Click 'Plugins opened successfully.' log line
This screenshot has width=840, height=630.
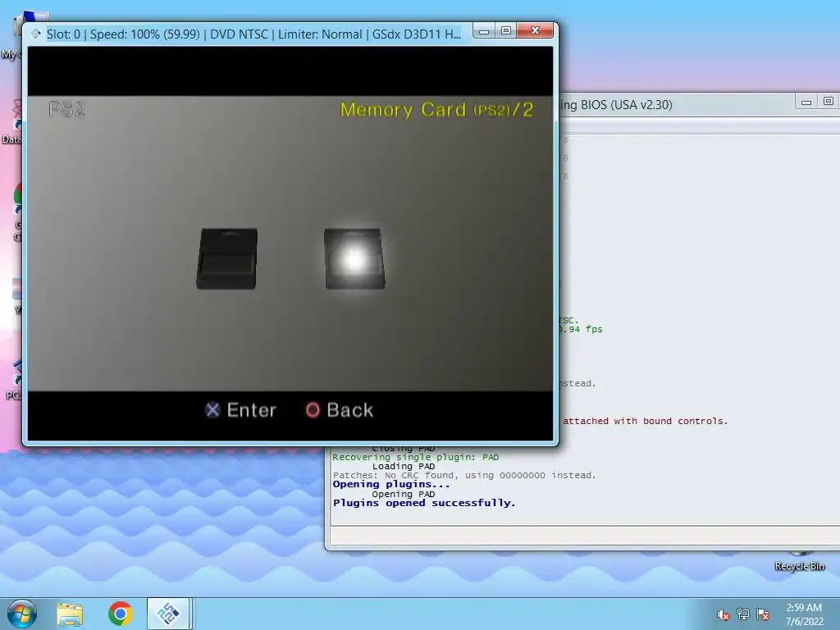coord(424,503)
